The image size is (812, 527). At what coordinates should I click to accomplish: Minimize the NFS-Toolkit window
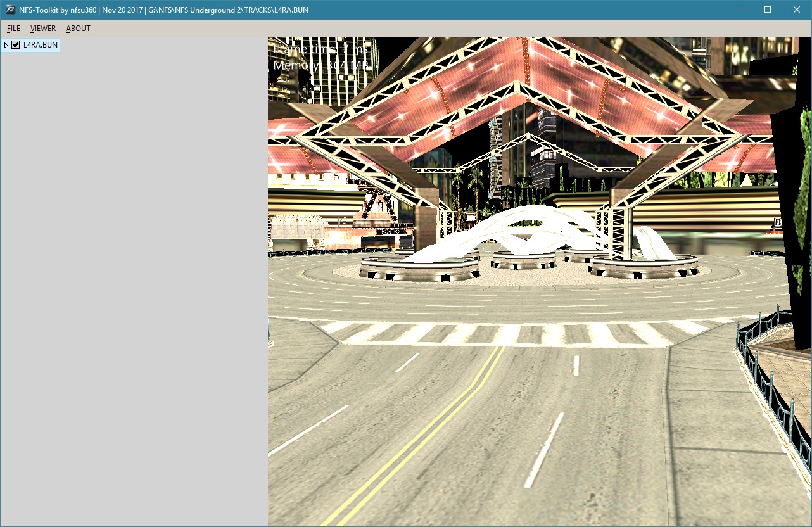739,10
